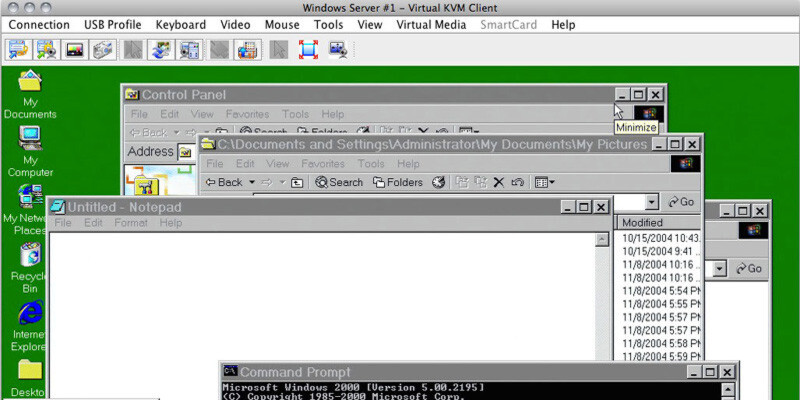
Task: Open the KVM client View menu
Action: 369,24
